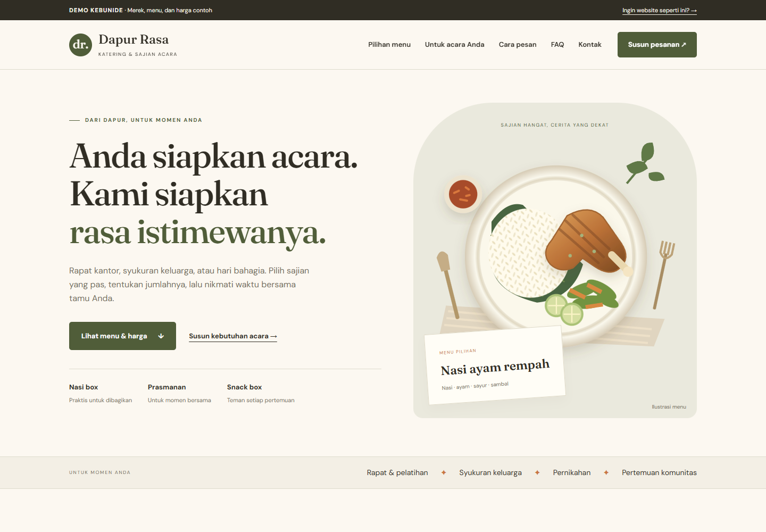Click the plate illustration with chicken
Viewport: 766px width, 532px height.
pos(556,256)
